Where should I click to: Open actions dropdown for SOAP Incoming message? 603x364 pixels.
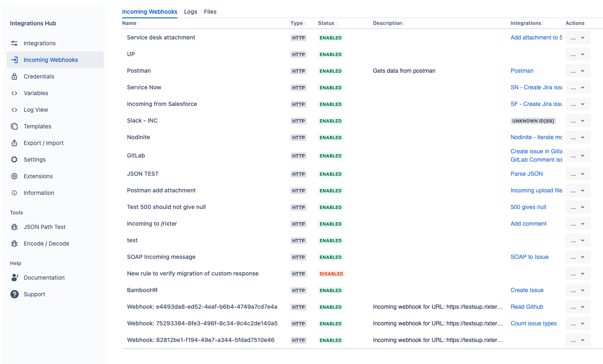point(578,257)
